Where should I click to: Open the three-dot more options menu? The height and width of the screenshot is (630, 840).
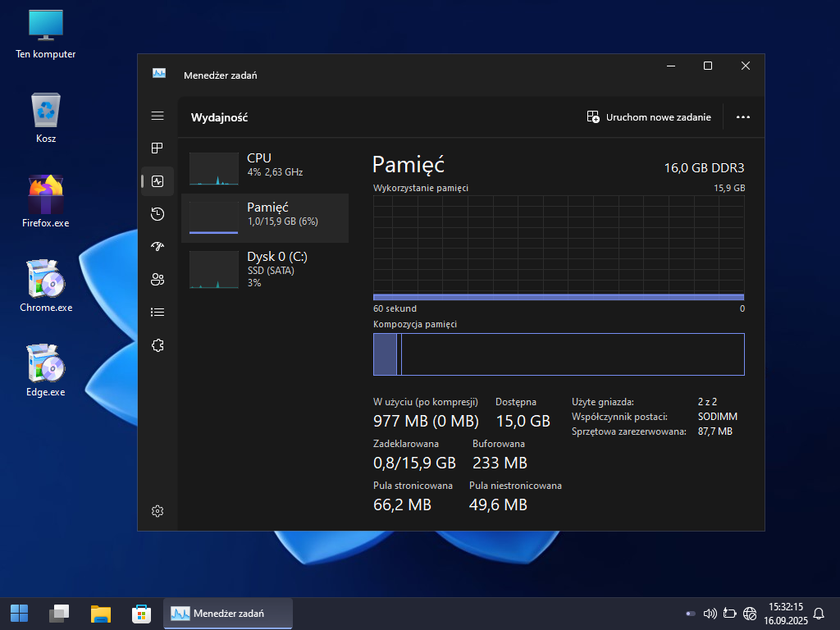743,117
